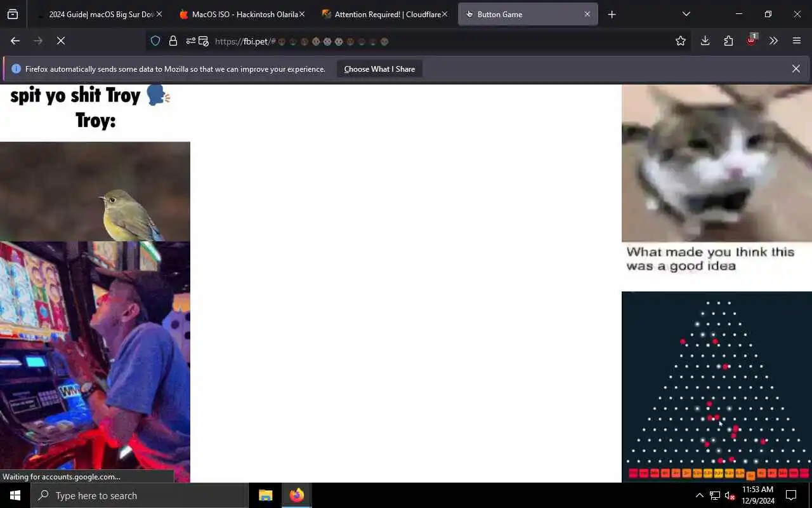Screen dimensions: 812x508
Task: Bookmark this page with star icon
Action: [681, 41]
